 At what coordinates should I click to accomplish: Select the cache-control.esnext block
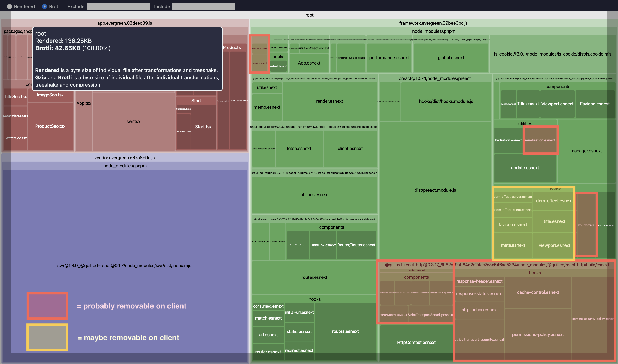point(538,292)
